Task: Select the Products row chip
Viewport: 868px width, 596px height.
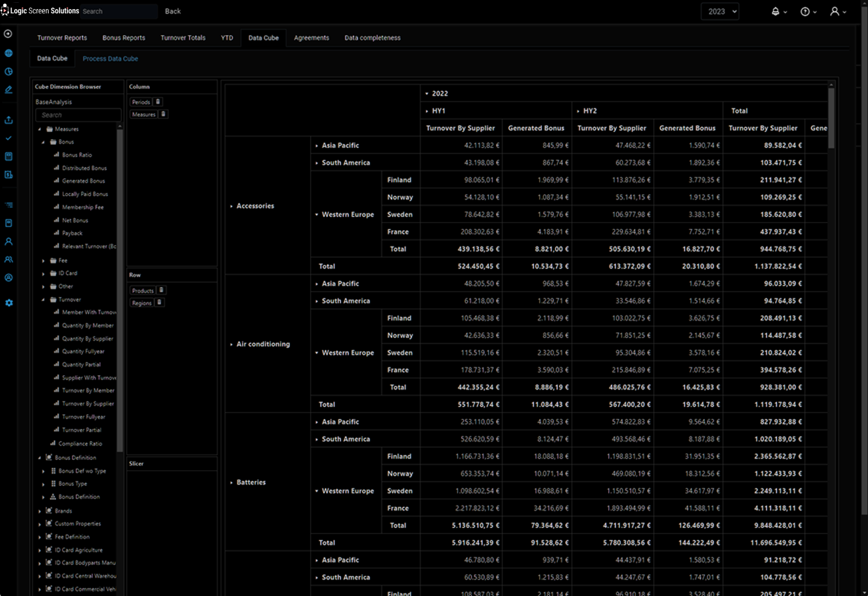Action: coord(143,291)
